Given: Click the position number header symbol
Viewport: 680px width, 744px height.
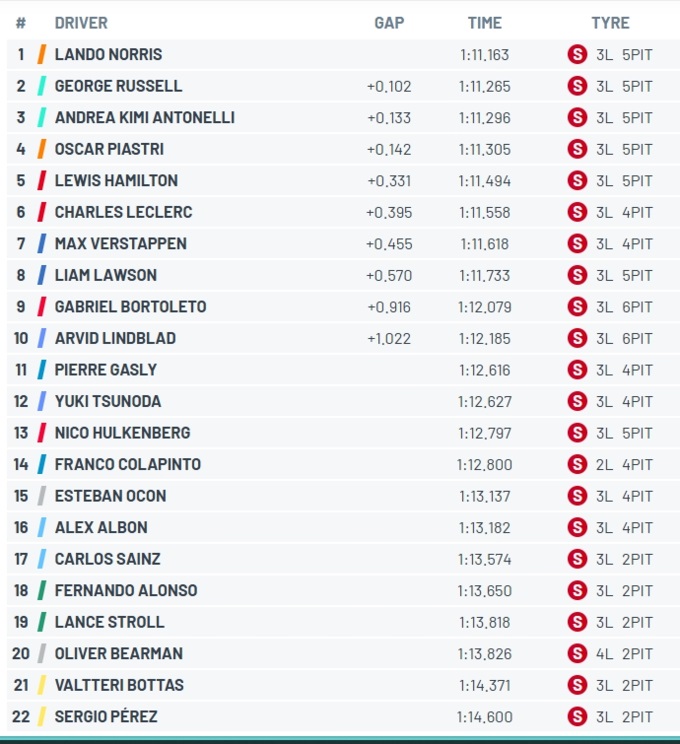Looking at the screenshot, I should click(21, 23).
